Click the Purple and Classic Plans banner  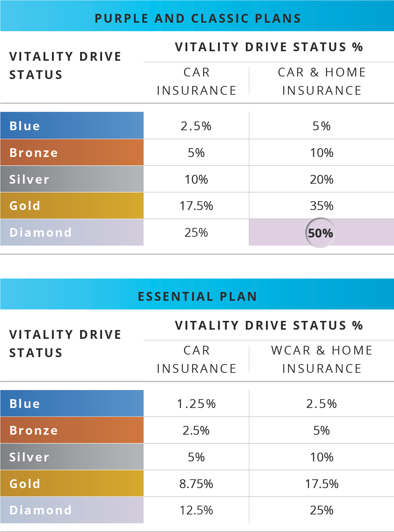click(198, 18)
